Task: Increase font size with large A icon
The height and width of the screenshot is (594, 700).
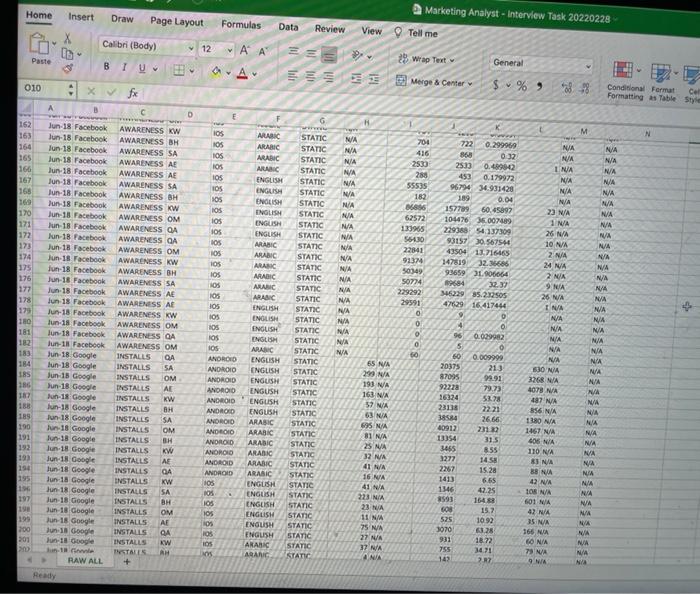Action: (x=245, y=50)
